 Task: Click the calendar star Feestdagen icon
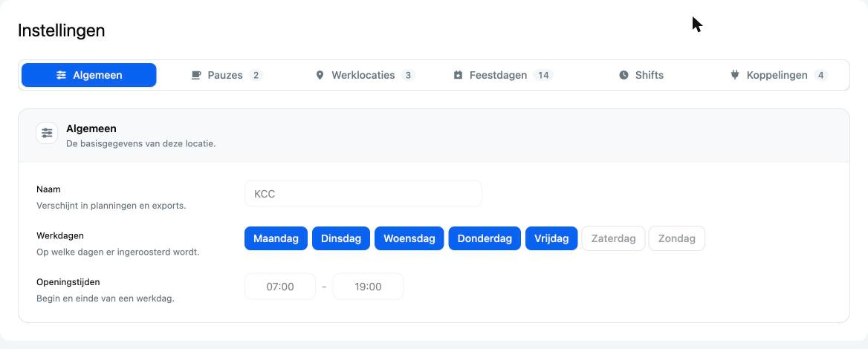click(458, 75)
